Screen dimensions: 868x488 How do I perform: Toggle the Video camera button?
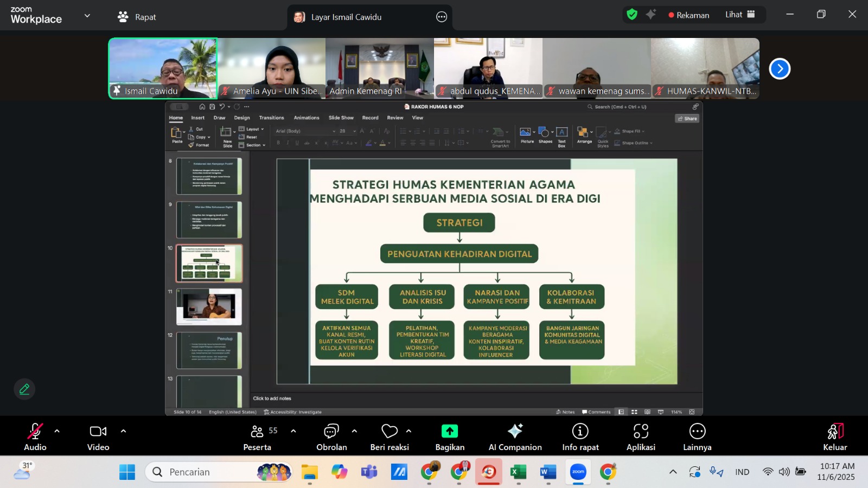(x=98, y=436)
